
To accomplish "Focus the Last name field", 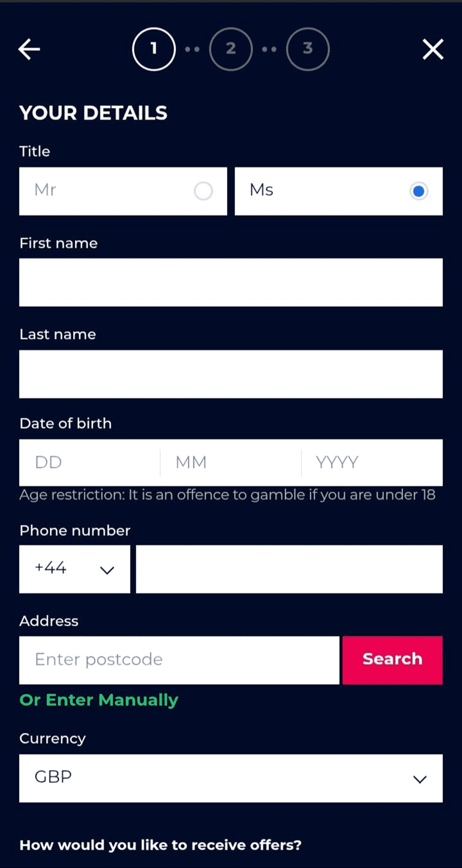I will click(231, 374).
